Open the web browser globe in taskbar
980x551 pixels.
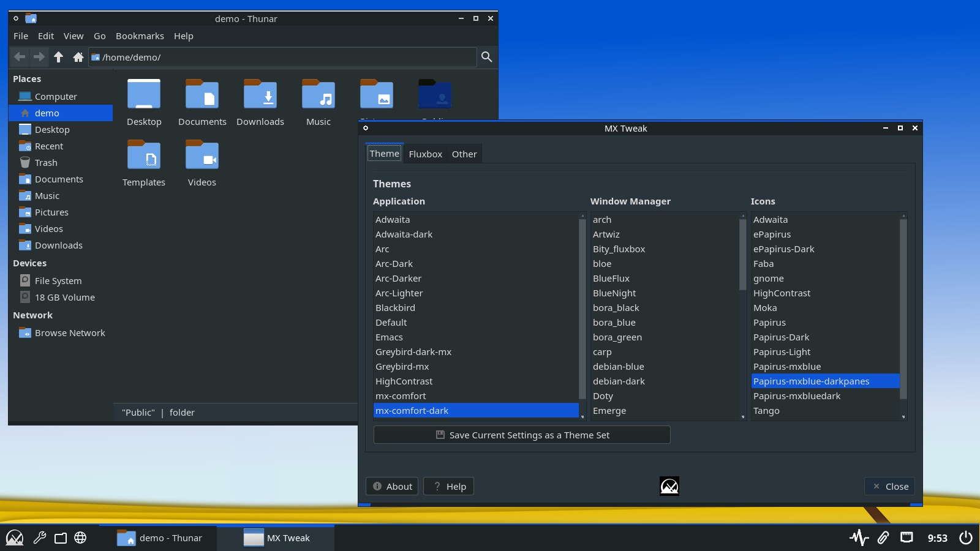pos(80,538)
